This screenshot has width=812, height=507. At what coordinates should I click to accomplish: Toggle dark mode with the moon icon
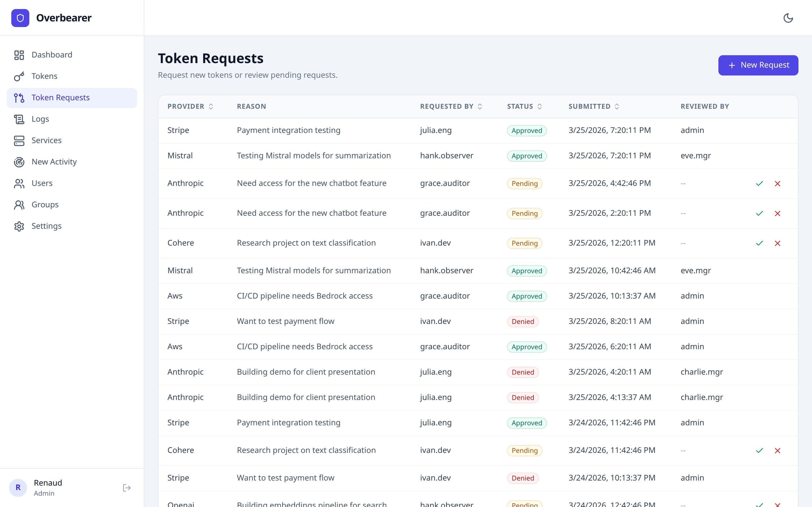coord(789,18)
